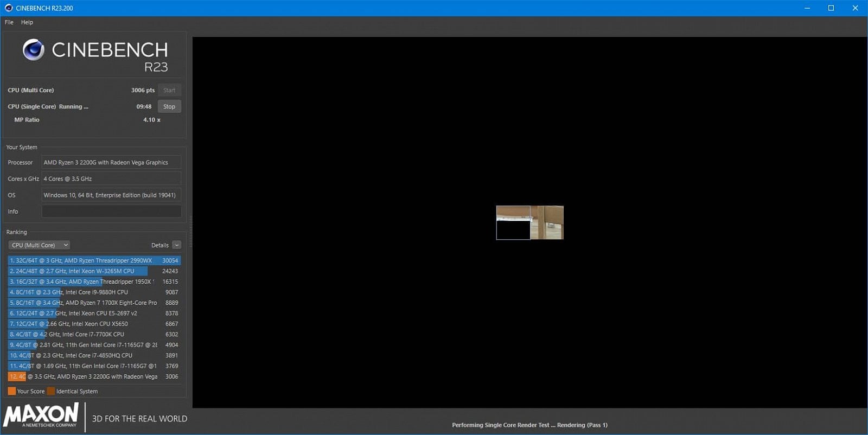This screenshot has width=868, height=435.
Task: Click the Cinebench app icon in title bar
Action: point(9,8)
